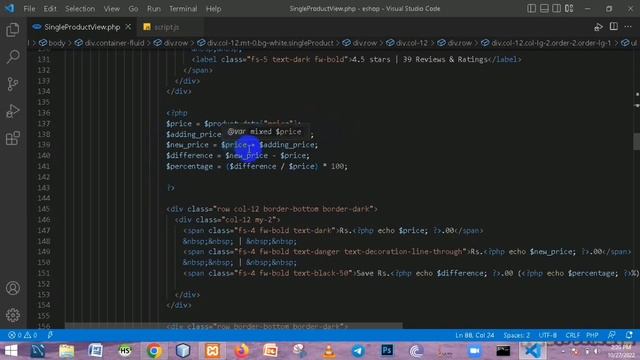
Task: Click the VS Code logo icon in title bar
Action: 9,8
